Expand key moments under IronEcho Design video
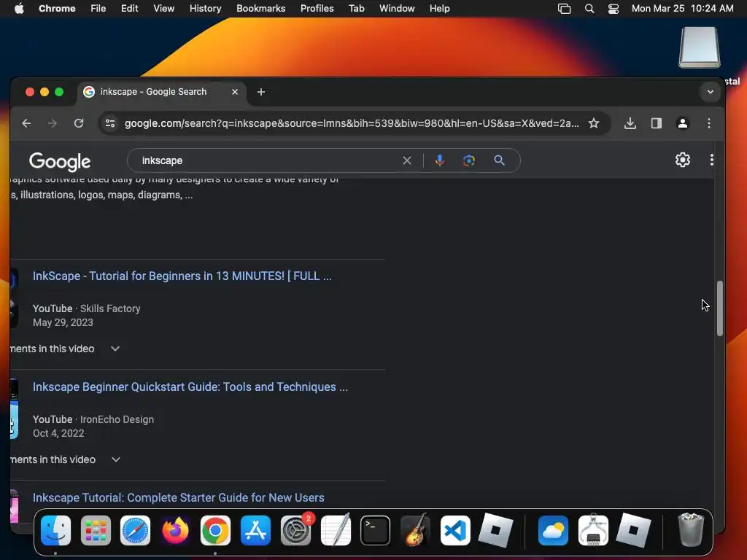747x560 pixels. [x=116, y=459]
